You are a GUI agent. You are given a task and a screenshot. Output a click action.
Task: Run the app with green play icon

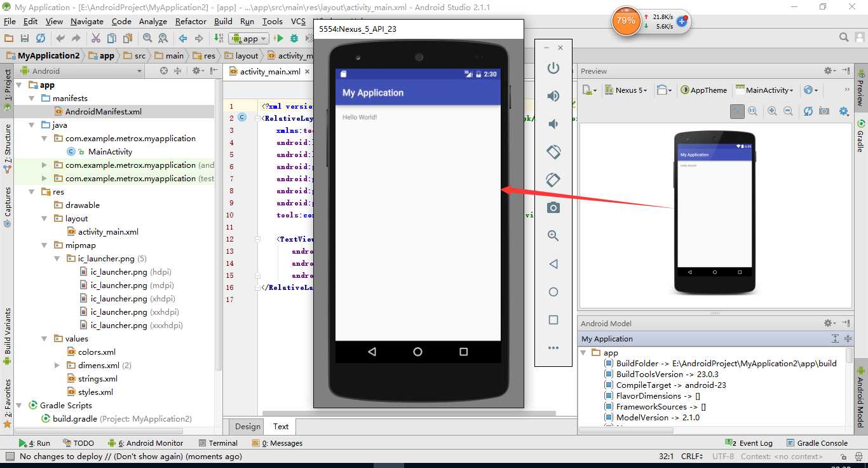(278, 38)
